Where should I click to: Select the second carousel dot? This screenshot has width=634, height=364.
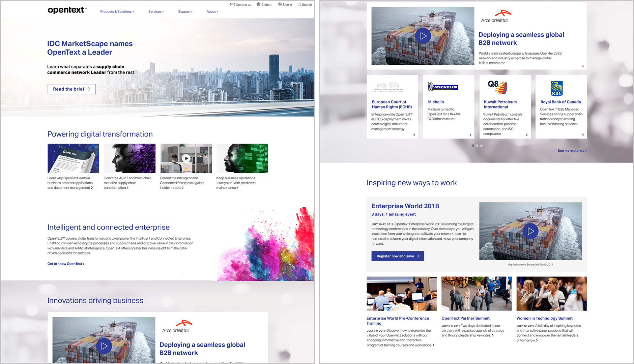tap(477, 146)
